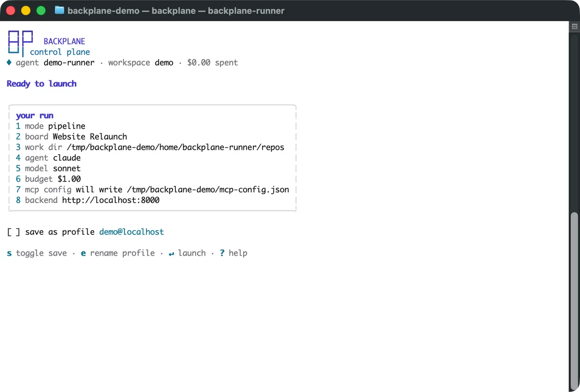Viewport: 580px width, 392px height.
Task: Click the window title 'backplane-demo — backplane — backplane-runner'
Action: 176,10
